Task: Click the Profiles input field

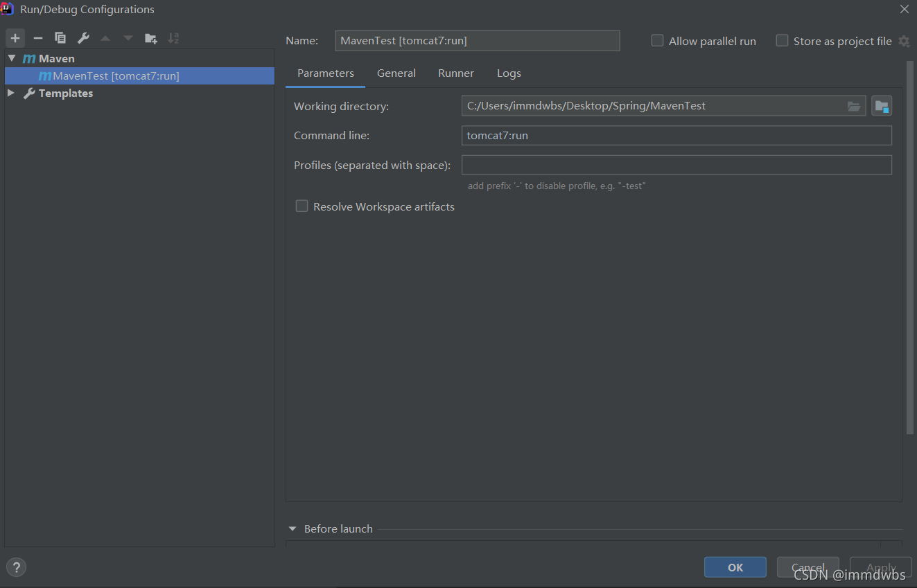Action: pyautogui.click(x=676, y=165)
